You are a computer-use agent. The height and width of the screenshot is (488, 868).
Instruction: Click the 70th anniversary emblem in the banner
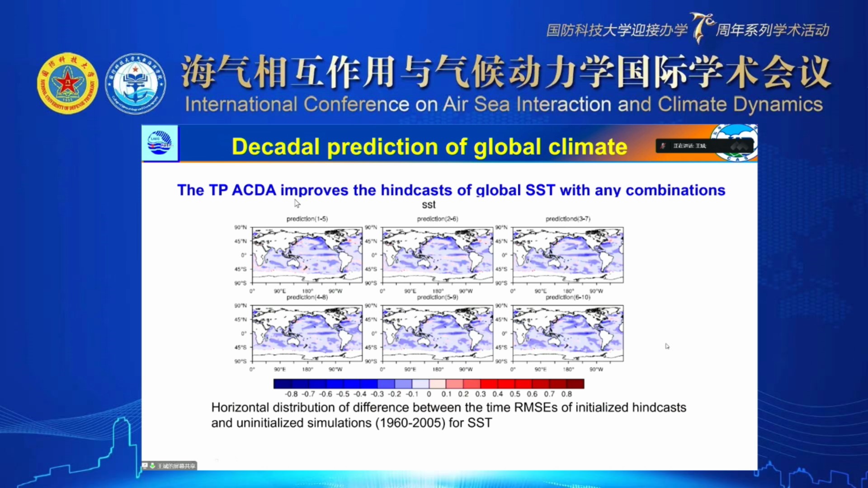pos(702,28)
